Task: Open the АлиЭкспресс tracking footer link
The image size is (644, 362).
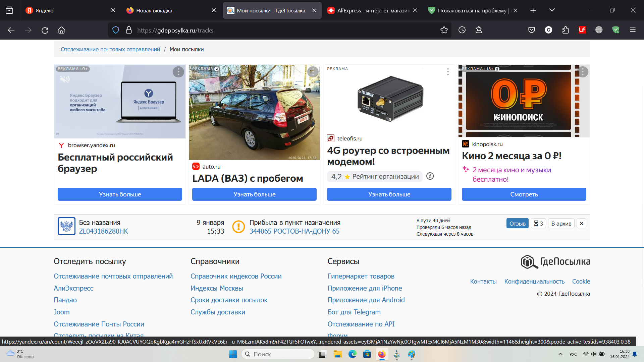Action: 73,288
